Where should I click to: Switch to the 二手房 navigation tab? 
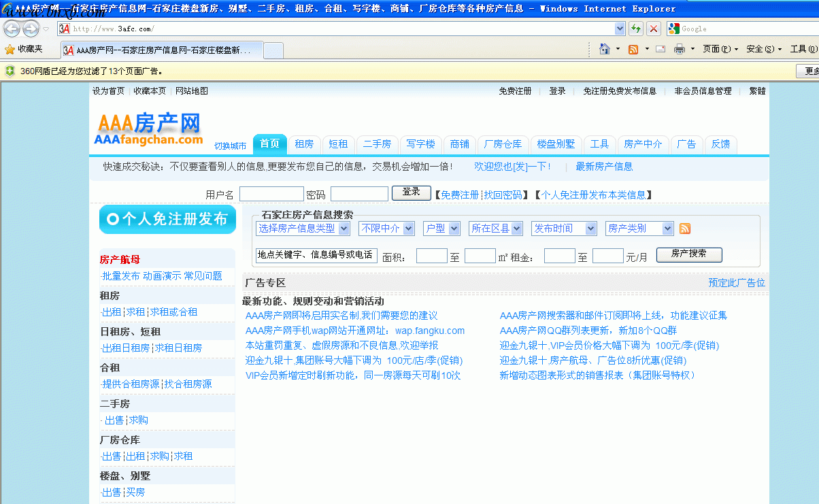[376, 144]
